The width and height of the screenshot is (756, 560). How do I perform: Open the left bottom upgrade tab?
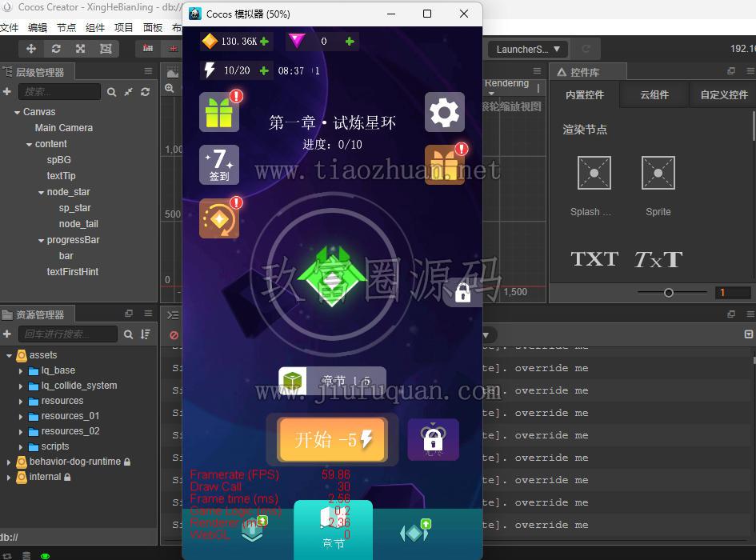254,530
